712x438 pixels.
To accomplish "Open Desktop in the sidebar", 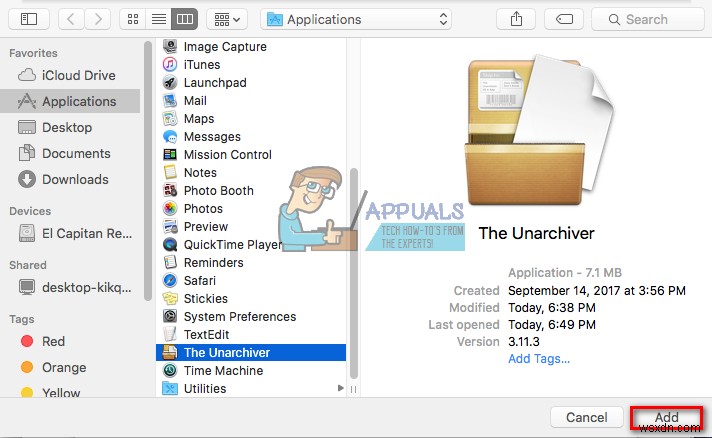I will [70, 128].
